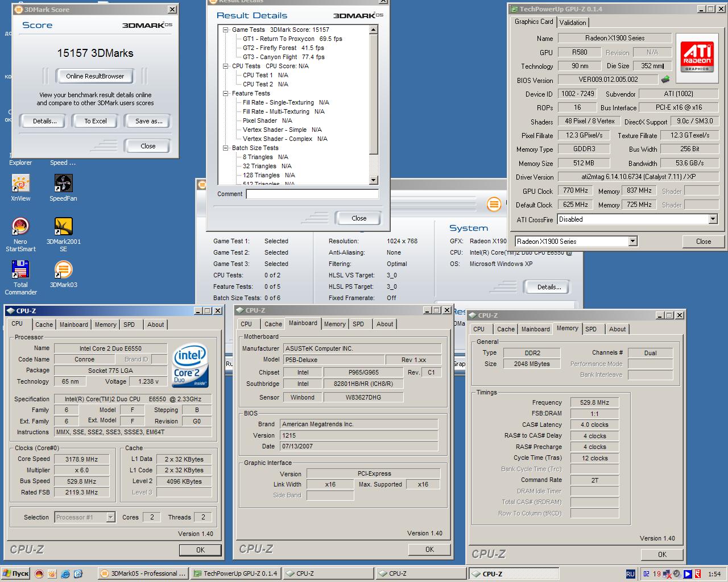Open About tab in CPU-Z processor window

[155, 325]
